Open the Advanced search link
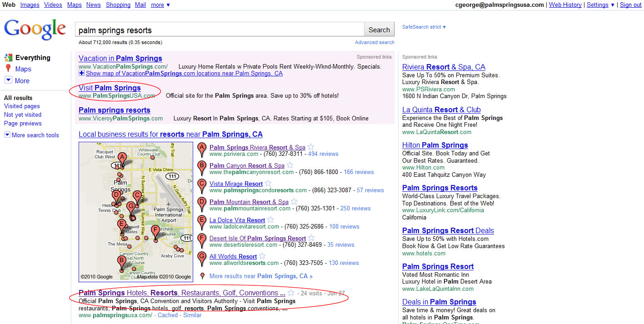The height and width of the screenshot is (324, 644). [375, 42]
